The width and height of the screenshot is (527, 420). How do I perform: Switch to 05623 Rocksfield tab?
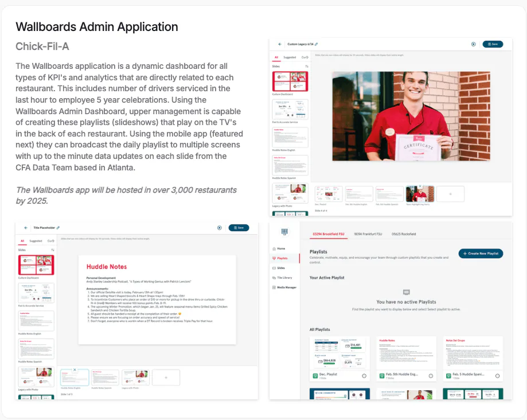tap(404, 234)
